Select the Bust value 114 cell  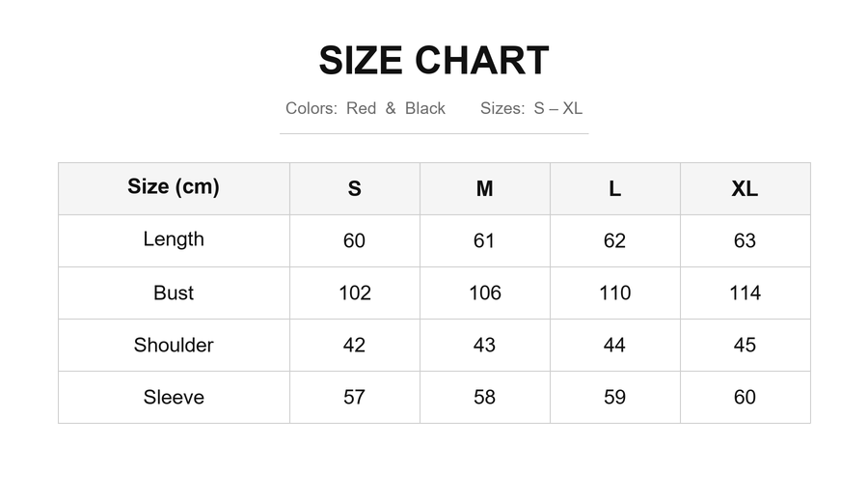pos(746,293)
